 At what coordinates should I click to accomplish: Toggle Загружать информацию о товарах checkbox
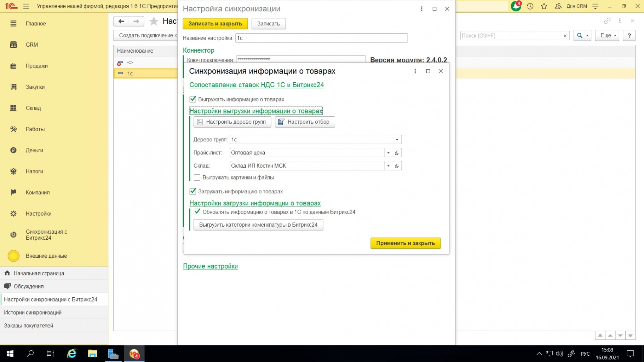193,192
